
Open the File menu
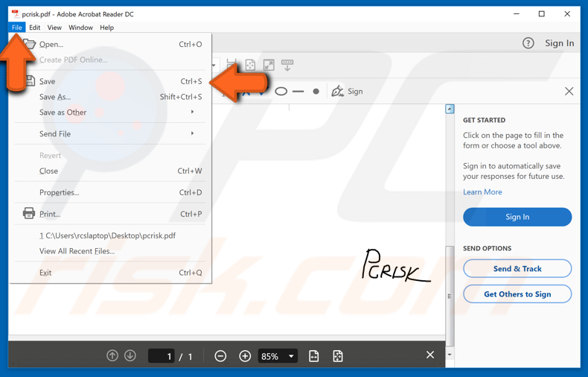[x=17, y=28]
